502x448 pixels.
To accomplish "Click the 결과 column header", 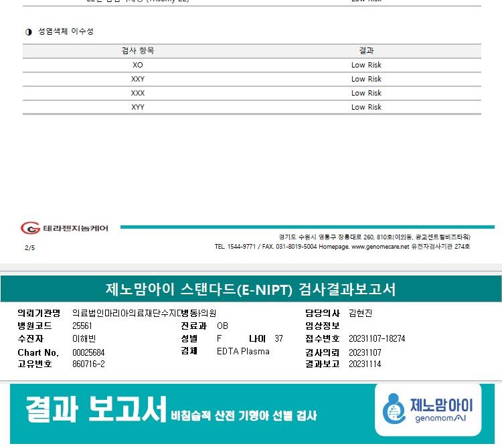I will click(366, 51).
